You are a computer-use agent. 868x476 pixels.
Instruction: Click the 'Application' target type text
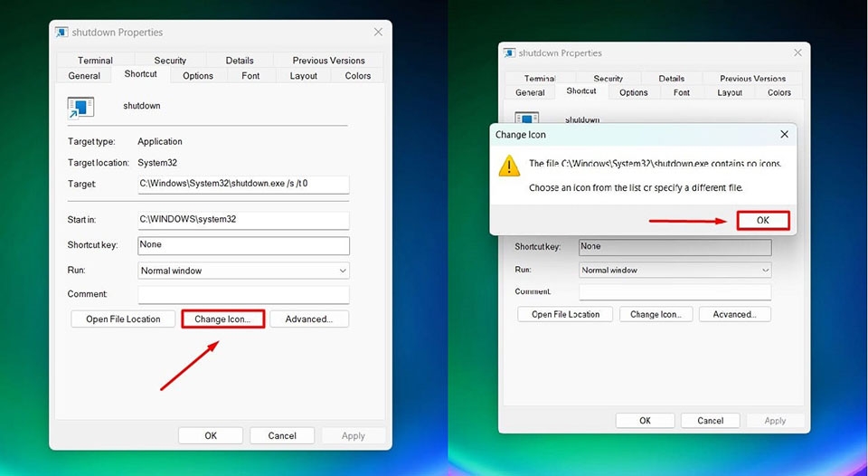click(160, 141)
